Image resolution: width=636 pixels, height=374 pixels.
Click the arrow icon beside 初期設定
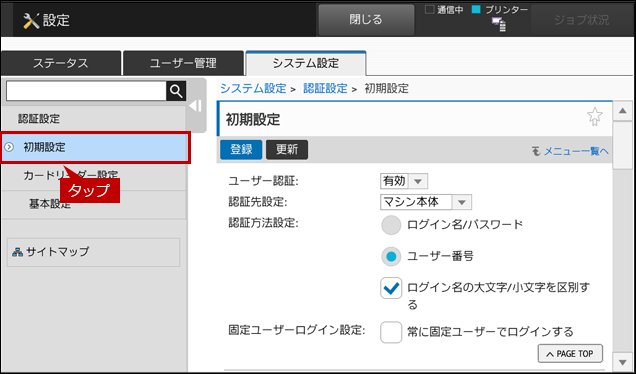(9, 147)
